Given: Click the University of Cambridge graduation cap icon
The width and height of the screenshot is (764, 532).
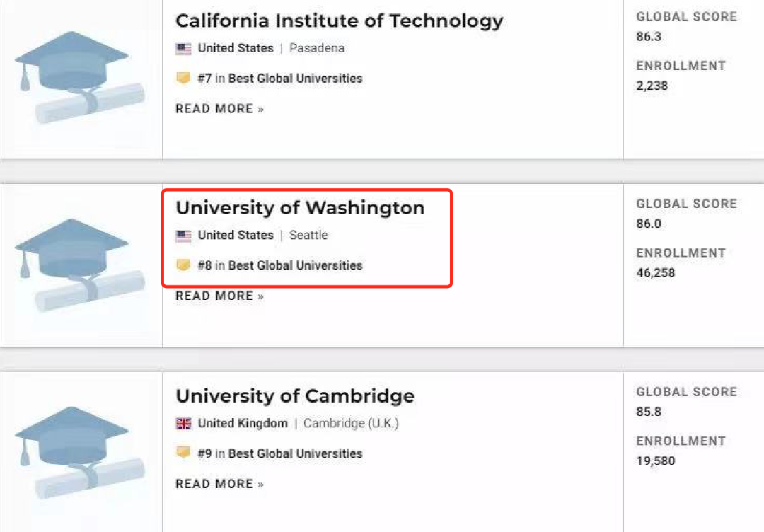Looking at the screenshot, I should click(x=79, y=452).
